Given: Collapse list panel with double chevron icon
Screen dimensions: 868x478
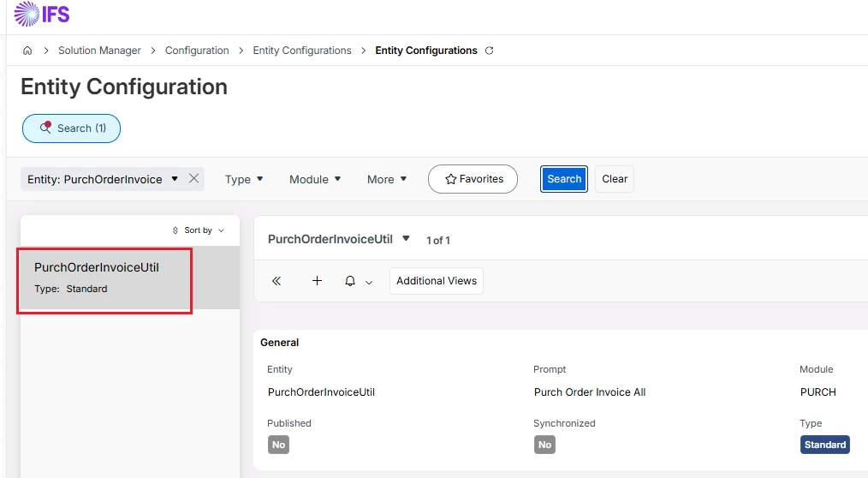Looking at the screenshot, I should point(276,281).
